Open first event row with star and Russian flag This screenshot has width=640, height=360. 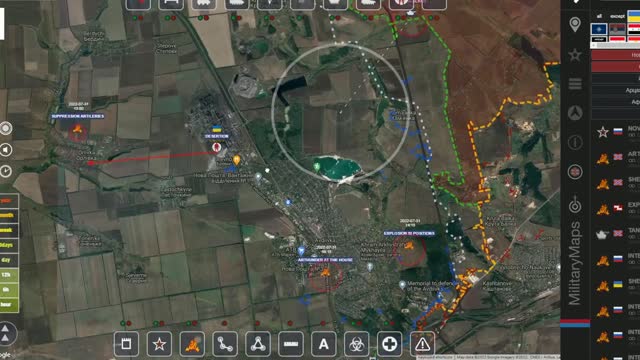coord(616,132)
